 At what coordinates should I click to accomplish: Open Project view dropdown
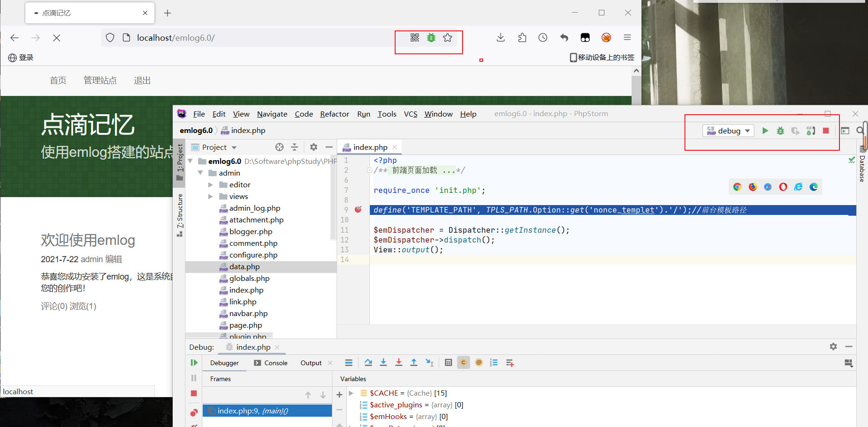pos(215,147)
